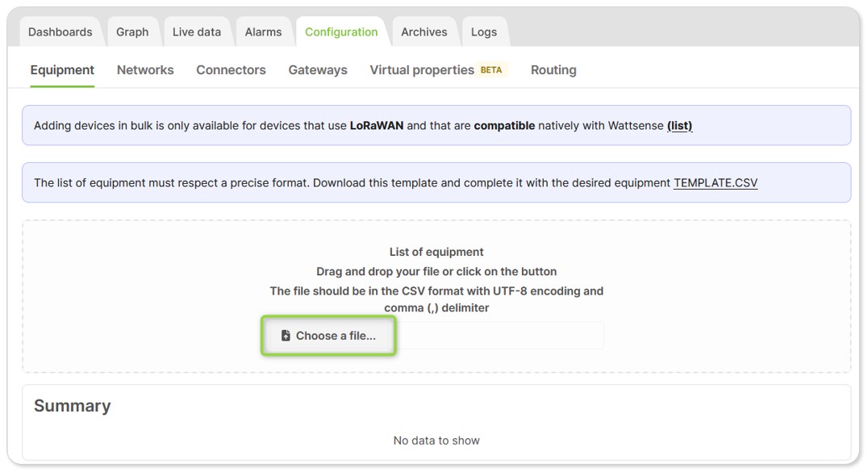Go to the Alarms tab
868x472 pixels.
click(x=264, y=32)
